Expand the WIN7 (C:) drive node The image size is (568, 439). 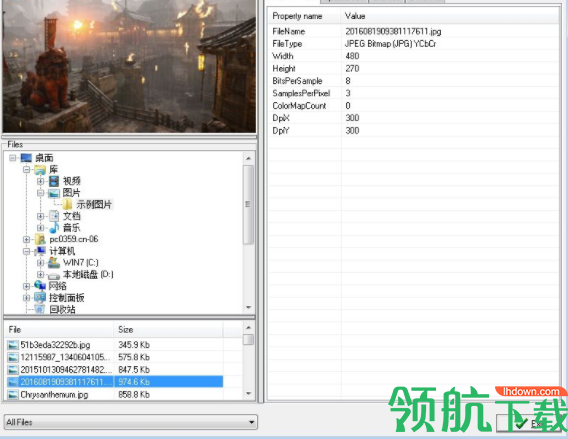pyautogui.click(x=40, y=263)
